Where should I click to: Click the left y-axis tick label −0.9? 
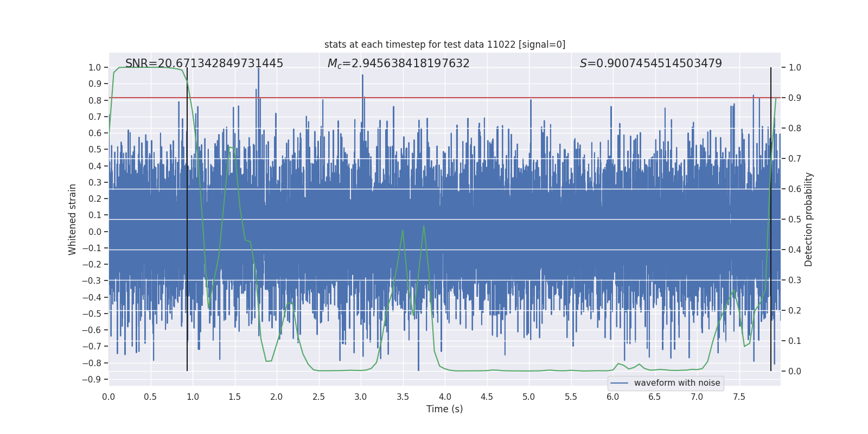point(92,380)
